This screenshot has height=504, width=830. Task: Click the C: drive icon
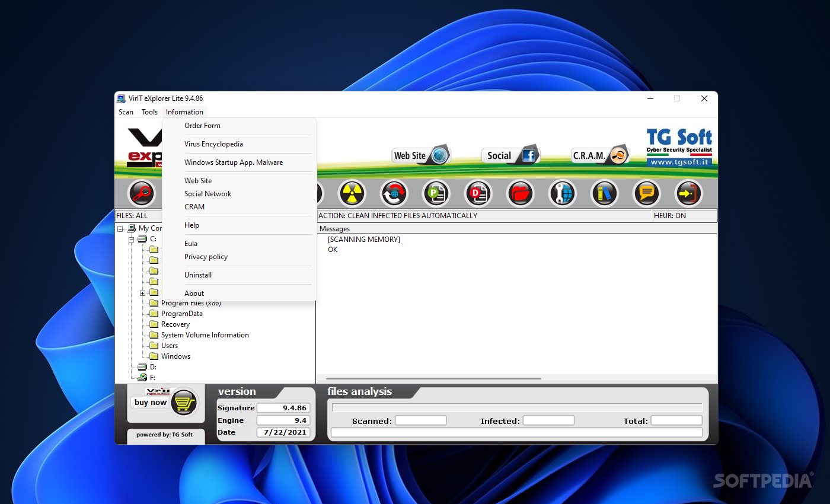click(142, 239)
